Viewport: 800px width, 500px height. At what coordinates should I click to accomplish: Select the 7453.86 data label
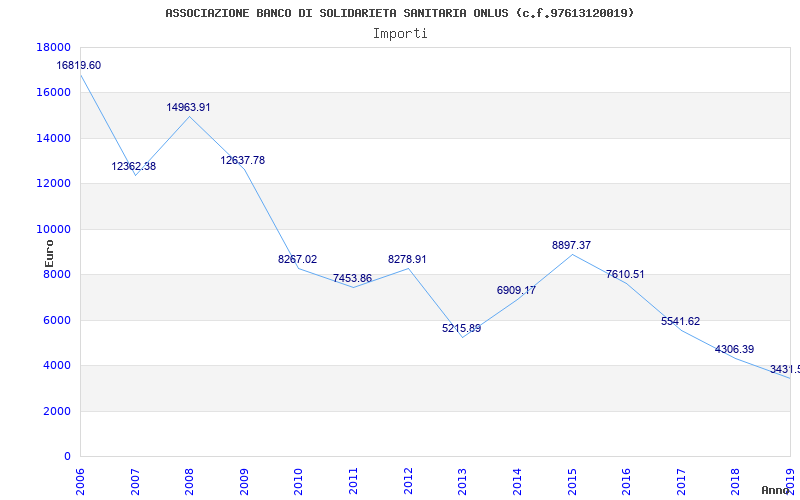point(353,278)
